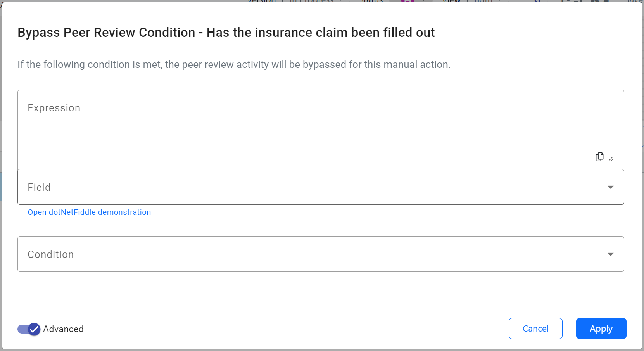This screenshot has width=644, height=351.
Task: Click the Field dropdown arrow
Action: pyautogui.click(x=611, y=187)
